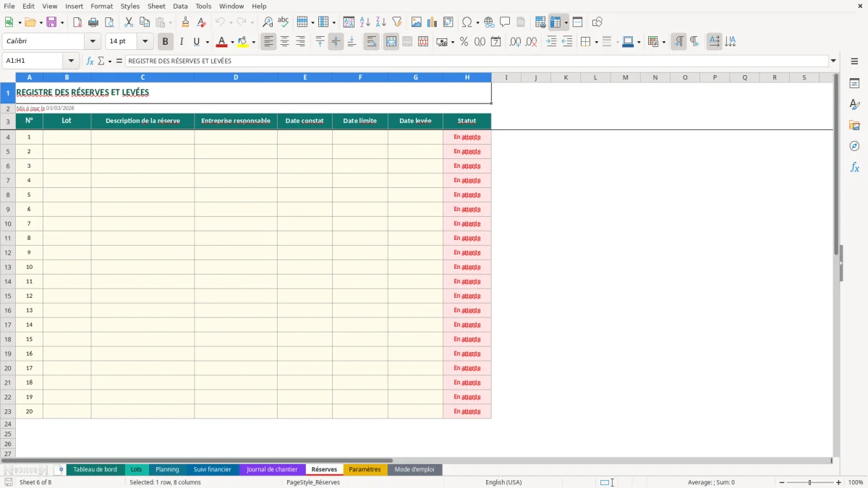The height and width of the screenshot is (488, 868).
Task: Click the Sort icon
Action: point(349,22)
